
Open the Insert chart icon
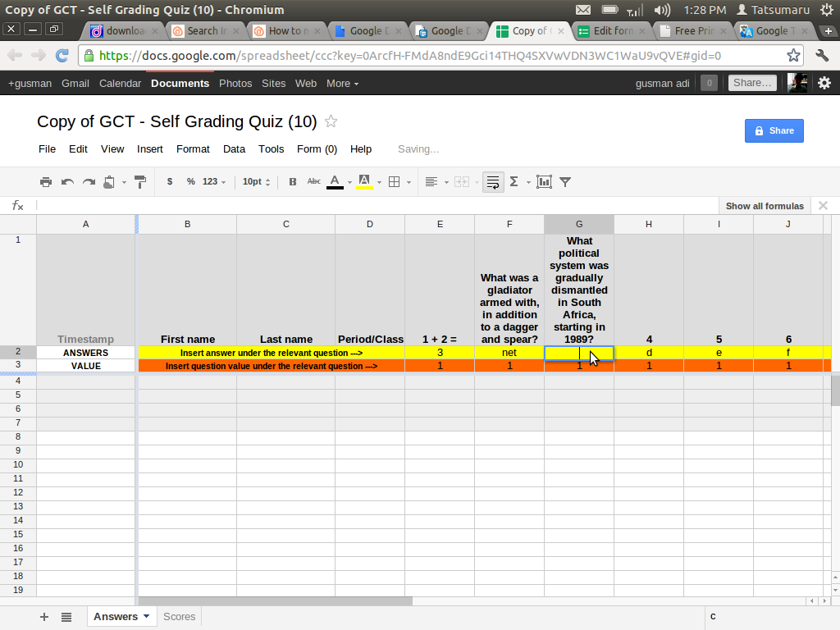tap(544, 181)
